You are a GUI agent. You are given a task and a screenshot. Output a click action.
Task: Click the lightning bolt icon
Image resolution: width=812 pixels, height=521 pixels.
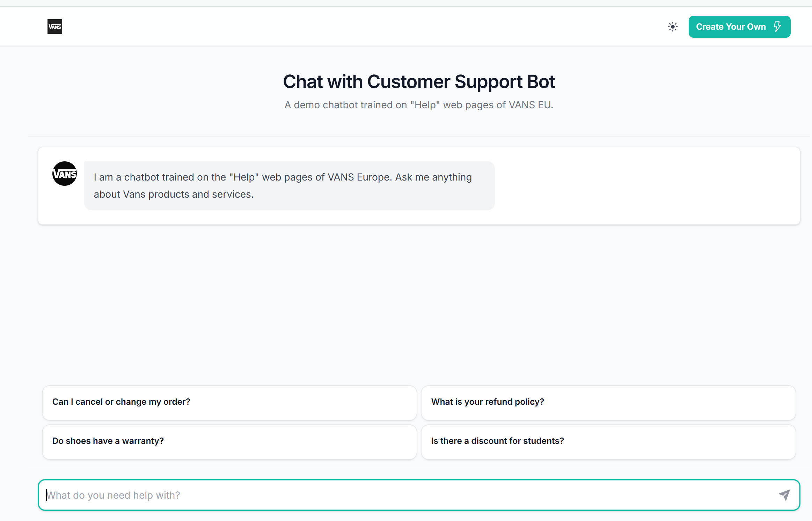777,27
